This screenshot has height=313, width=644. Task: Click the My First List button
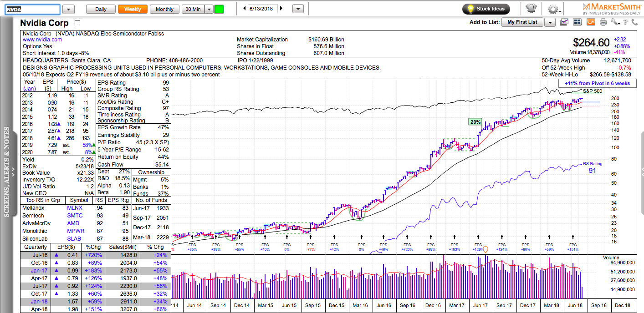tap(522, 22)
